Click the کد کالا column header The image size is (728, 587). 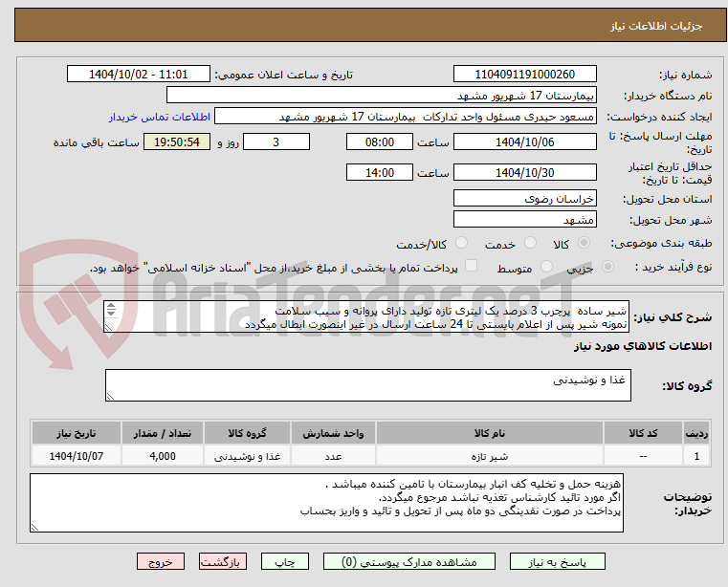coord(643,433)
